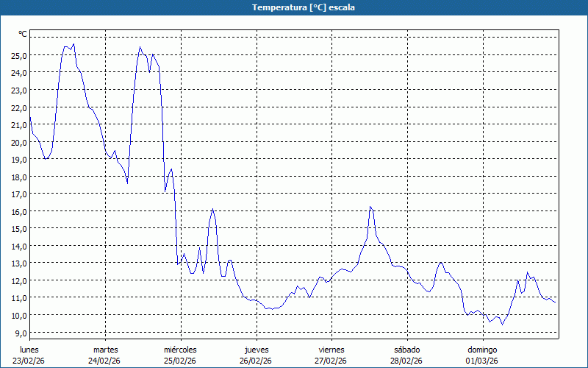This screenshot has height=368, width=588.
Task: Click the '13,0' y-axis value
Action: tap(20, 263)
